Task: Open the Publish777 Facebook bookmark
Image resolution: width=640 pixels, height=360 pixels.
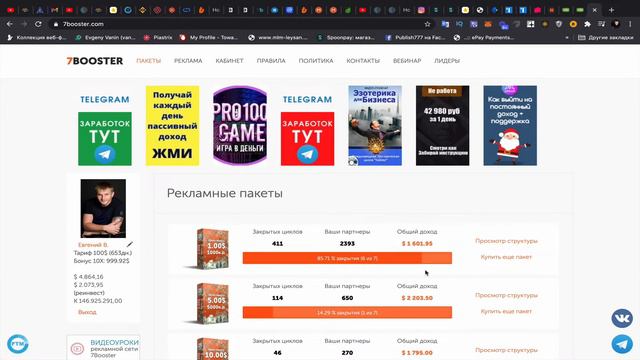Action: point(415,37)
